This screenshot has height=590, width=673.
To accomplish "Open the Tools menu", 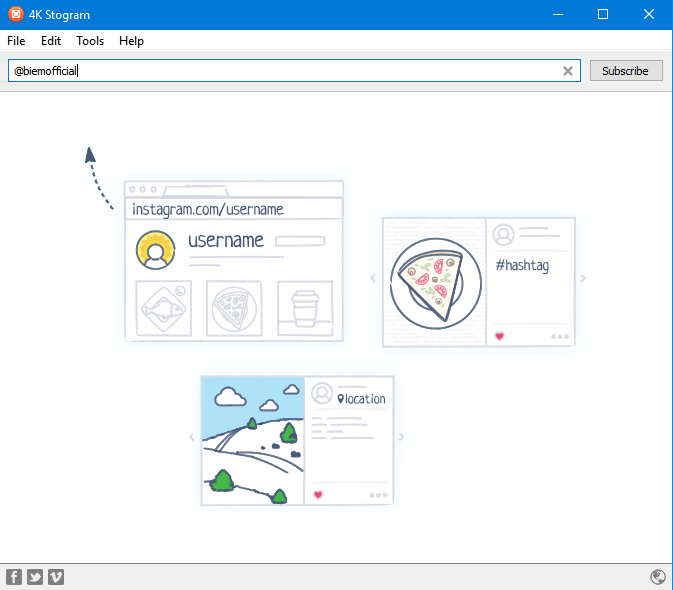I will 90,41.
